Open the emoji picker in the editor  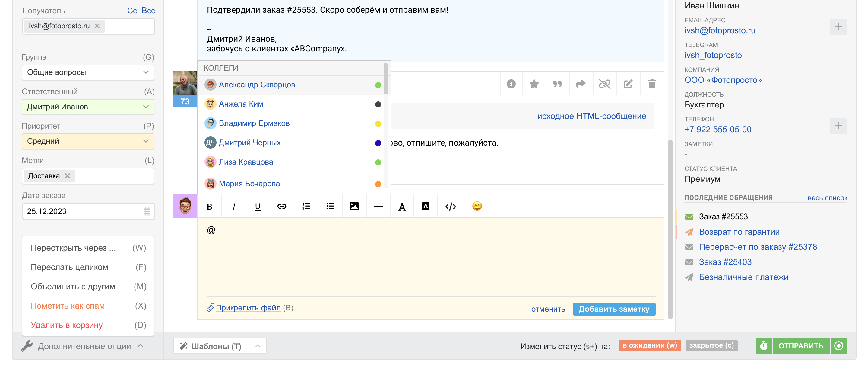pyautogui.click(x=477, y=207)
